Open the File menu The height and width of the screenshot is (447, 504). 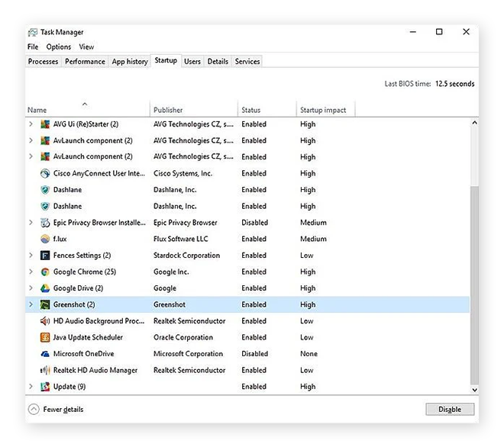(x=33, y=47)
